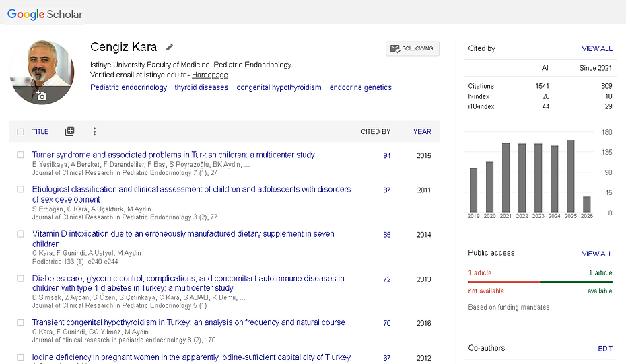Select the congenital hypothyroidism interest tag

(x=279, y=87)
